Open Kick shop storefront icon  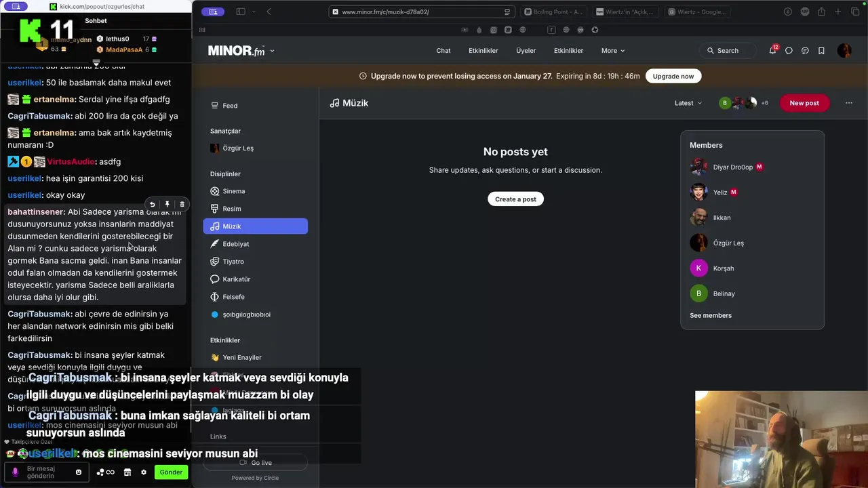127,472
